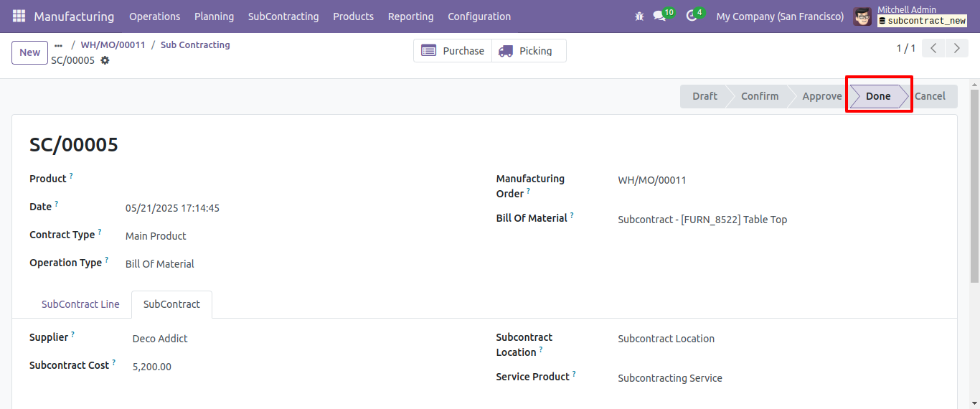
Task: Open the apps grid menu icon
Action: [19, 16]
